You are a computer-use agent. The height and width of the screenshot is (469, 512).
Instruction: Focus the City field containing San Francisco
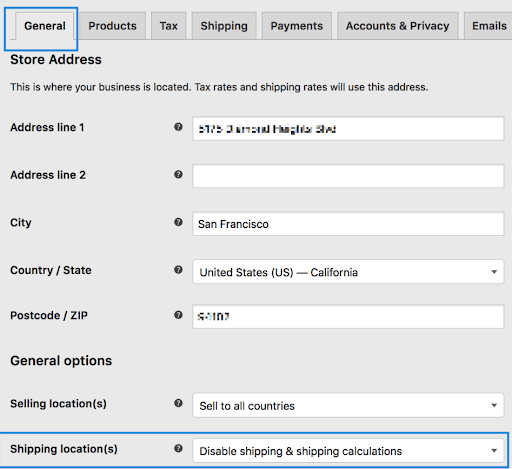coord(348,224)
